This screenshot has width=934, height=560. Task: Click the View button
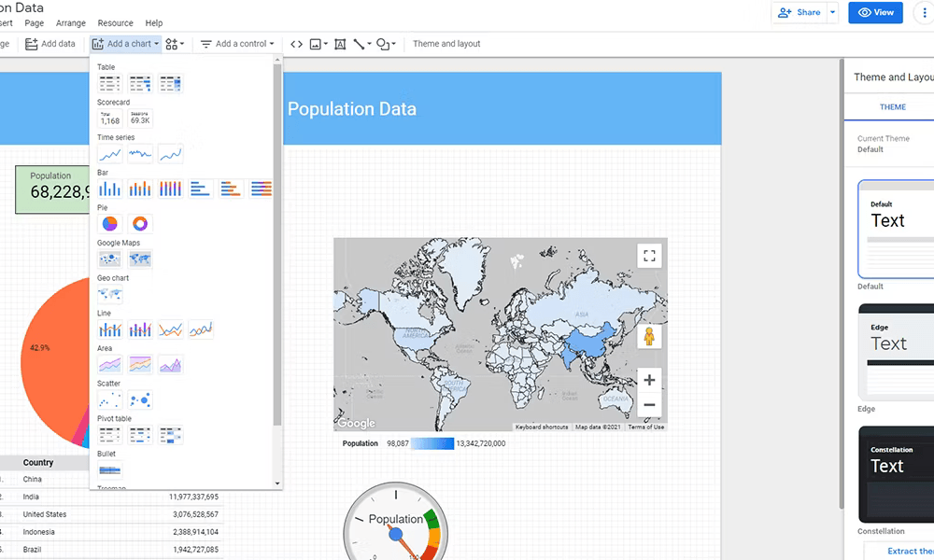tap(876, 12)
